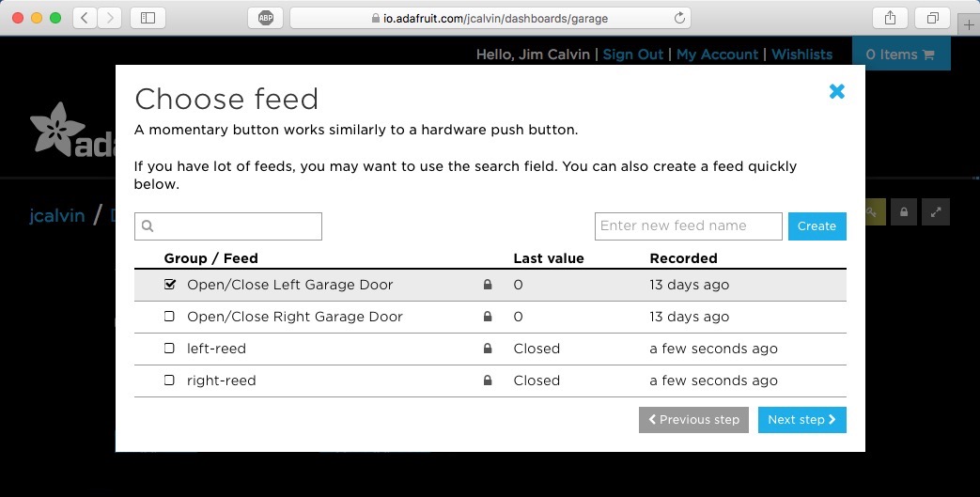Show all tabs in Safari

pyautogui.click(x=932, y=18)
